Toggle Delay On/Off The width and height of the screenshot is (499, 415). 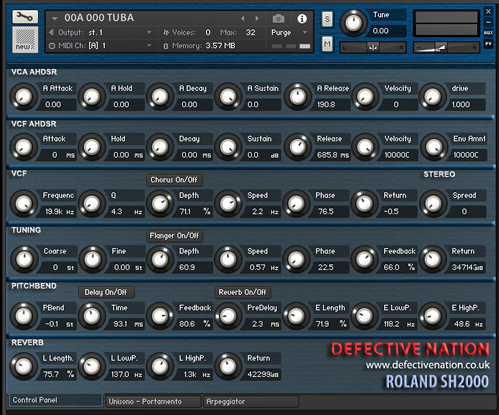tap(106, 292)
